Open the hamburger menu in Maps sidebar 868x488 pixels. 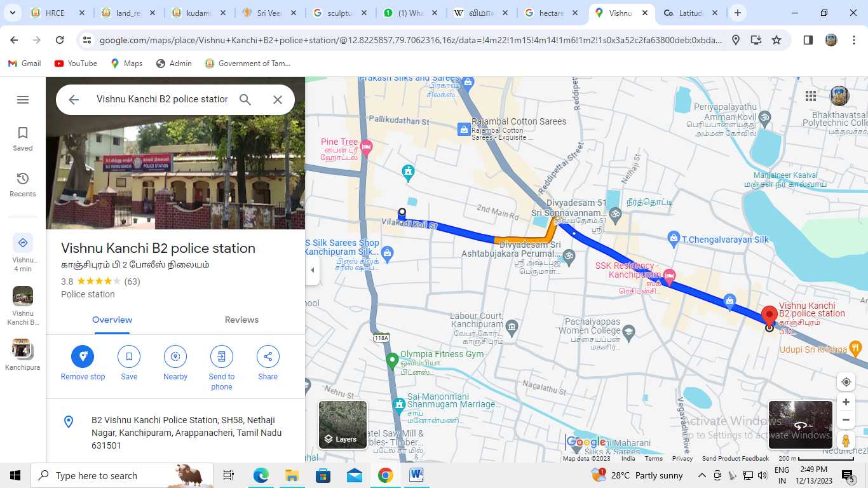pyautogui.click(x=23, y=100)
